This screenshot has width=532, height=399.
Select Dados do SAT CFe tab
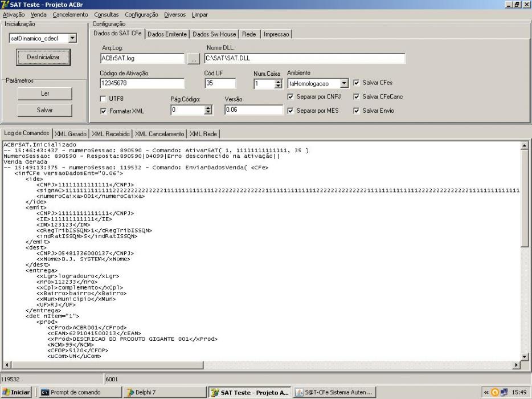click(117, 33)
